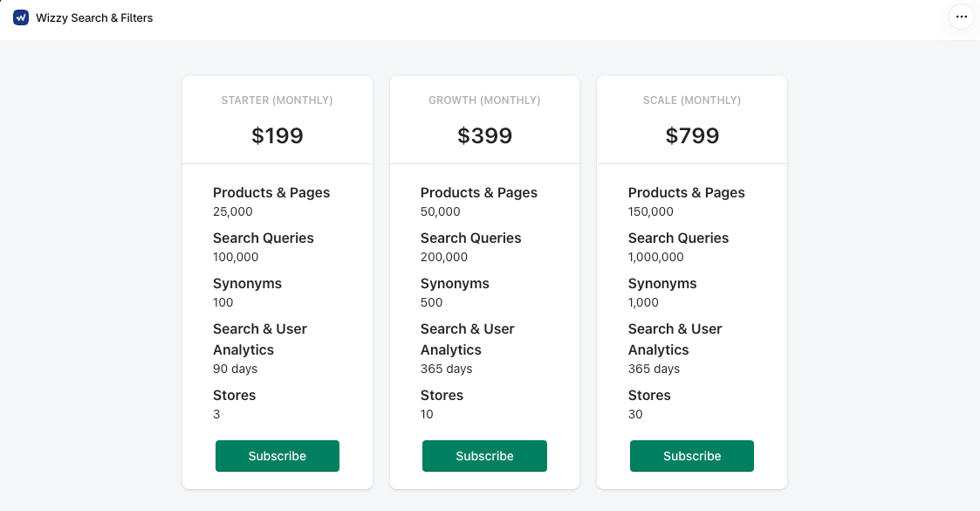
Task: Click the Growth stores value 10
Action: pyautogui.click(x=427, y=414)
